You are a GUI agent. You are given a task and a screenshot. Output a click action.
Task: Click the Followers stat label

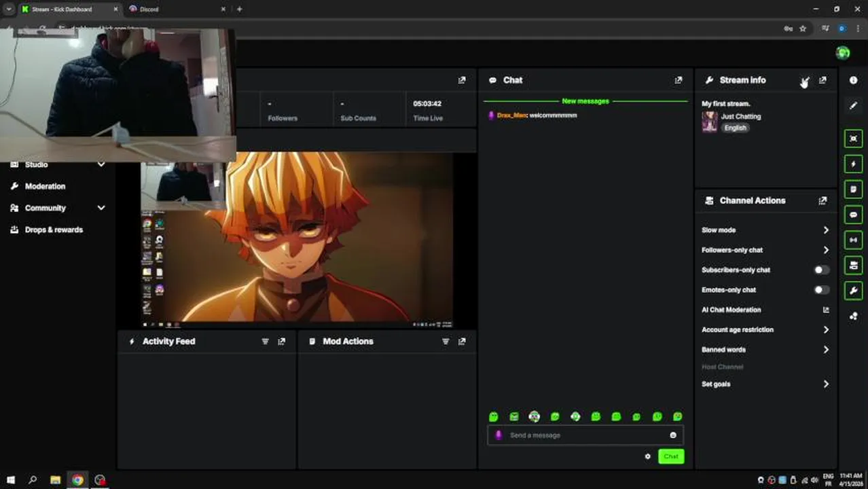click(x=283, y=118)
